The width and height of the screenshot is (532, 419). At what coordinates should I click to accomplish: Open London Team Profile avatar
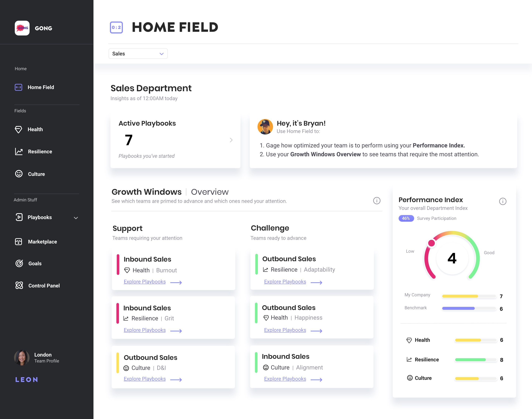(22, 358)
